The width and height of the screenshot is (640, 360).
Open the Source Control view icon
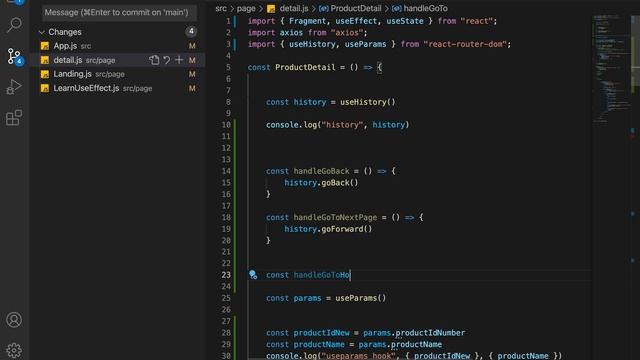click(15, 57)
